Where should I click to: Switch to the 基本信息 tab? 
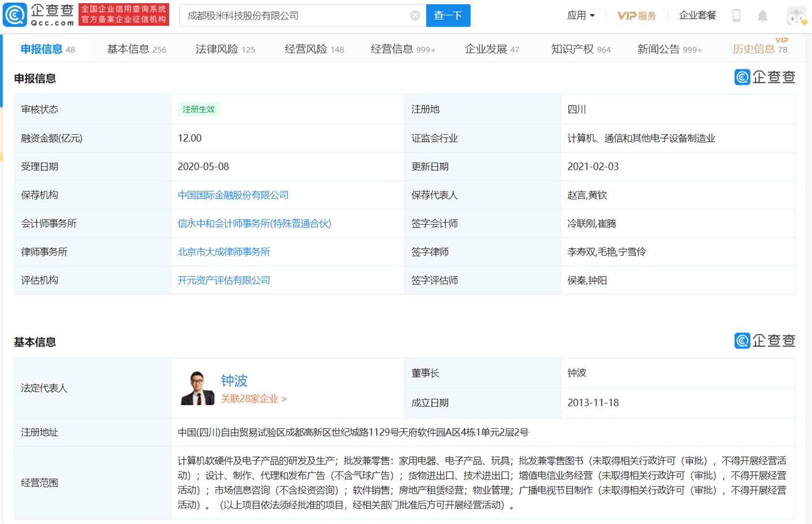pos(136,49)
